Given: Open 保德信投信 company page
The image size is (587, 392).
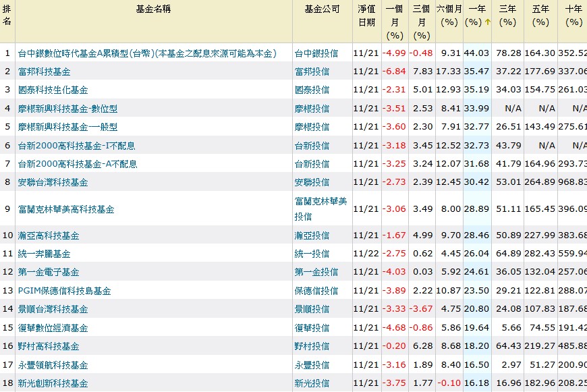Looking at the screenshot, I should [x=316, y=291].
